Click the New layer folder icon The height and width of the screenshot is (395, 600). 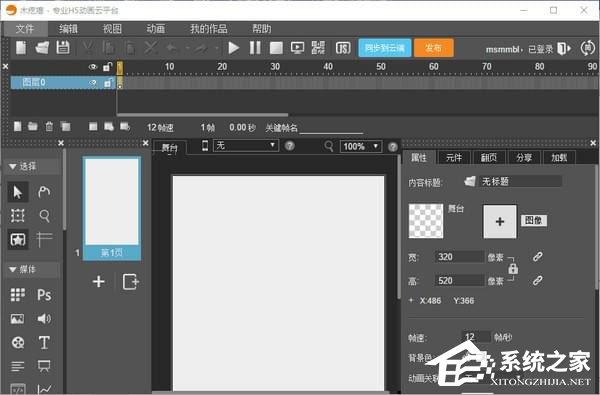coord(33,126)
